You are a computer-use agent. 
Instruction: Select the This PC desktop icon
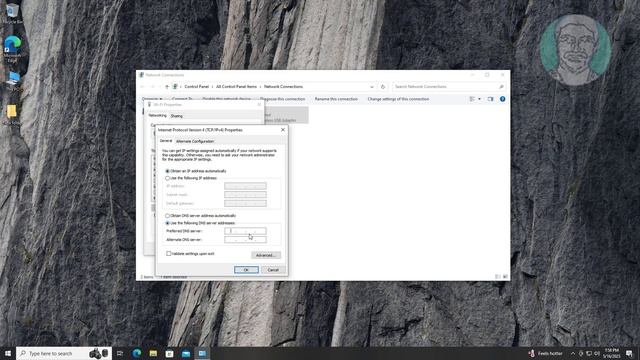point(13,80)
